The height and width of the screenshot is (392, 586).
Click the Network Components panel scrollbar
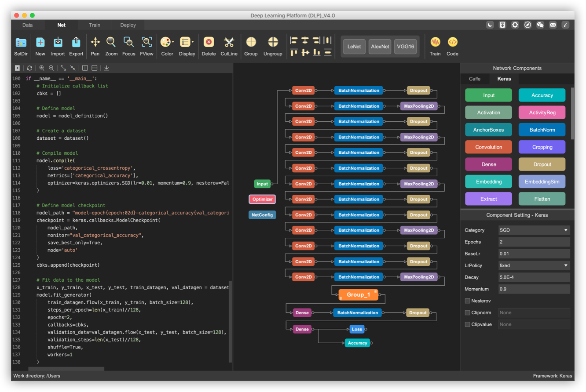click(x=572, y=114)
